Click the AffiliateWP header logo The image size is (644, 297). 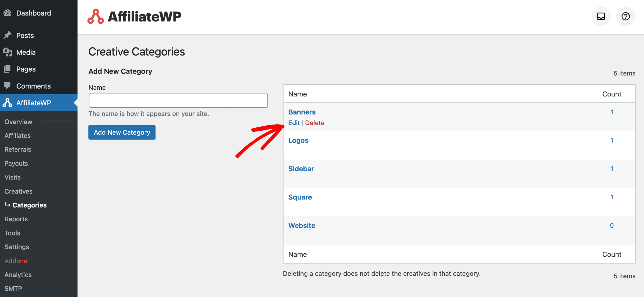pyautogui.click(x=134, y=17)
